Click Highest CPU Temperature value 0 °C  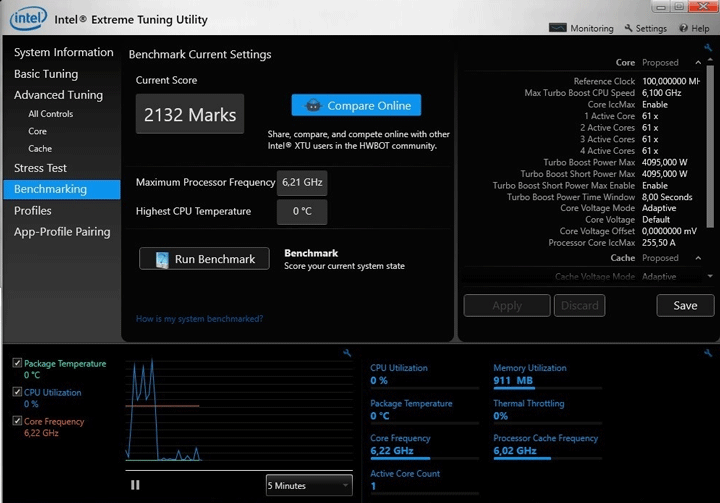click(x=302, y=211)
